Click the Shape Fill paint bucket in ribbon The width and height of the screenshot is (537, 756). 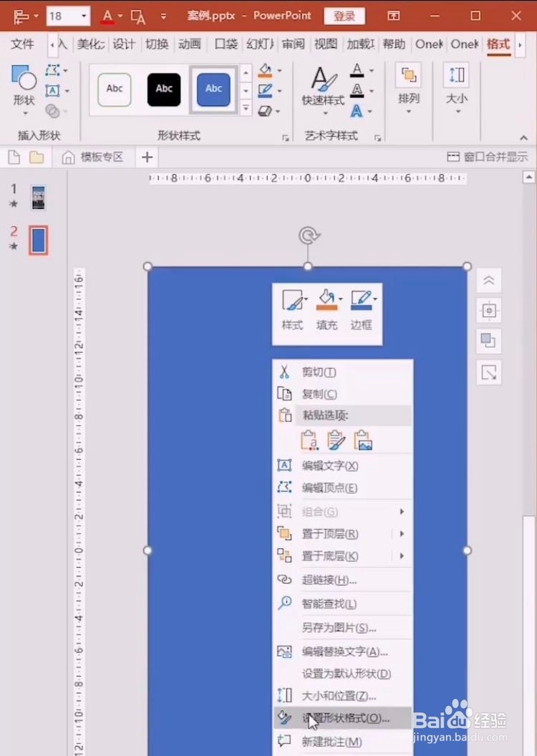(265, 70)
